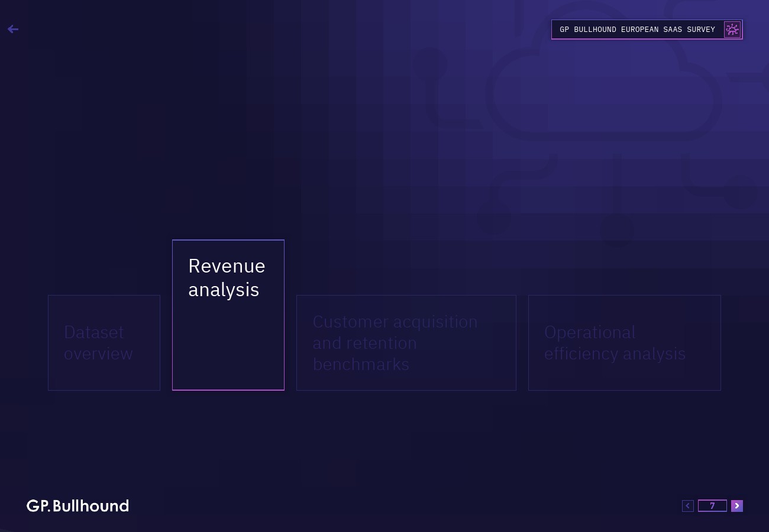Click the "Operational efficiency analysis" text

tap(615, 343)
